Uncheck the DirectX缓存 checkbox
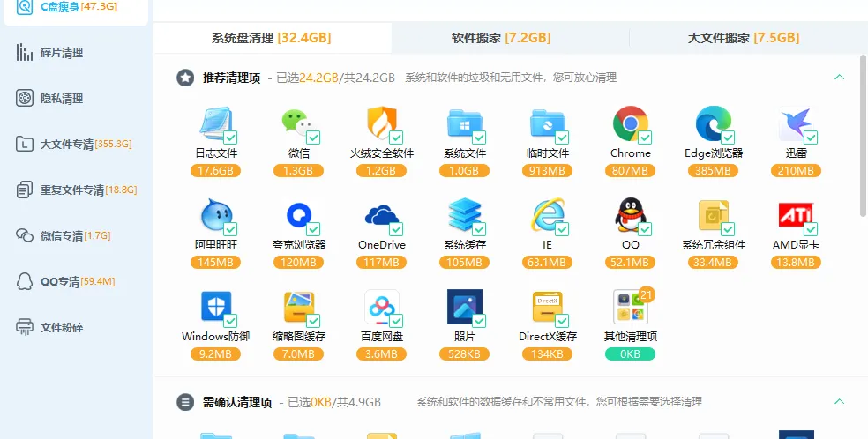868x439 pixels. coord(563,321)
